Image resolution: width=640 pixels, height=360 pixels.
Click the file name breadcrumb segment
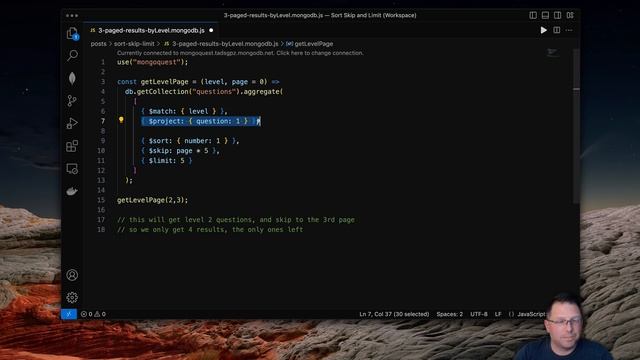coord(221,44)
